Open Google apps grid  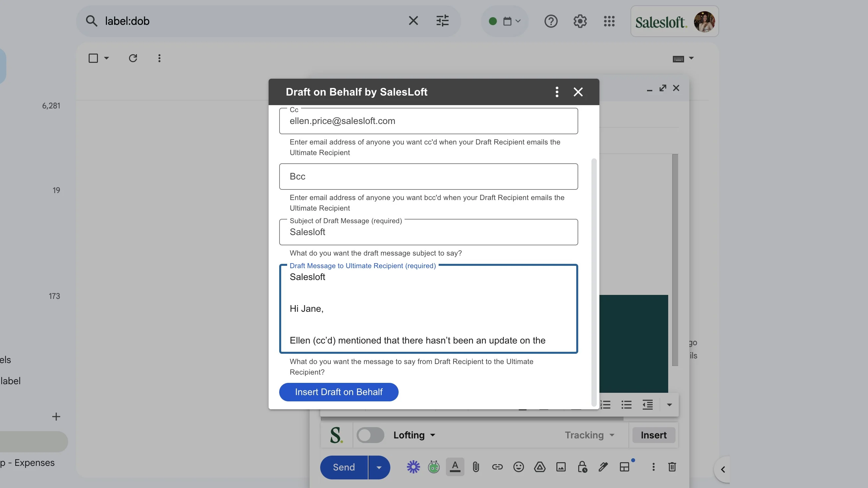(x=609, y=21)
